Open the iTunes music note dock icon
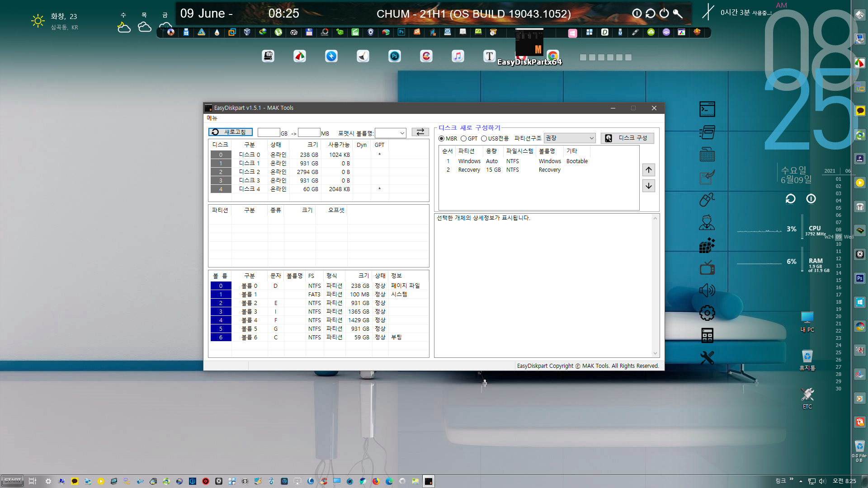The height and width of the screenshot is (488, 868). (458, 56)
